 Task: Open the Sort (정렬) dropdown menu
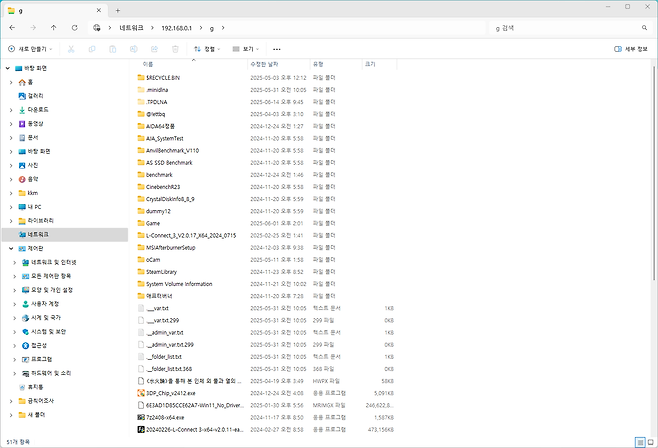coord(205,48)
